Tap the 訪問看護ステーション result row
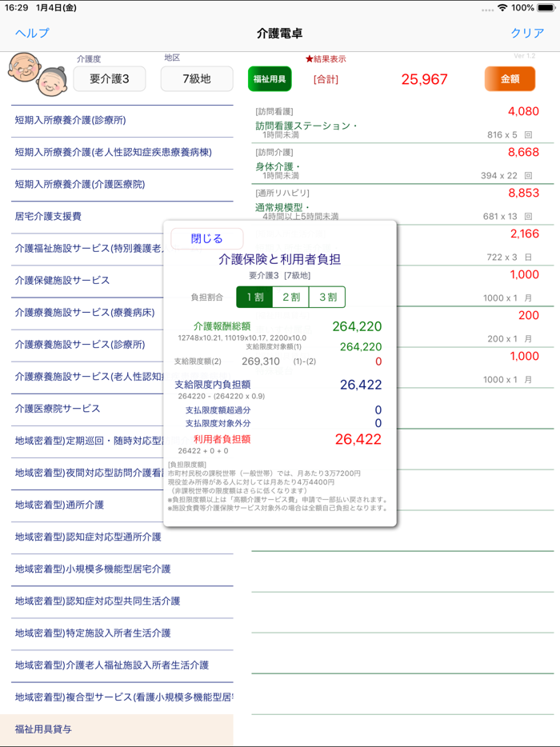 tap(402, 123)
